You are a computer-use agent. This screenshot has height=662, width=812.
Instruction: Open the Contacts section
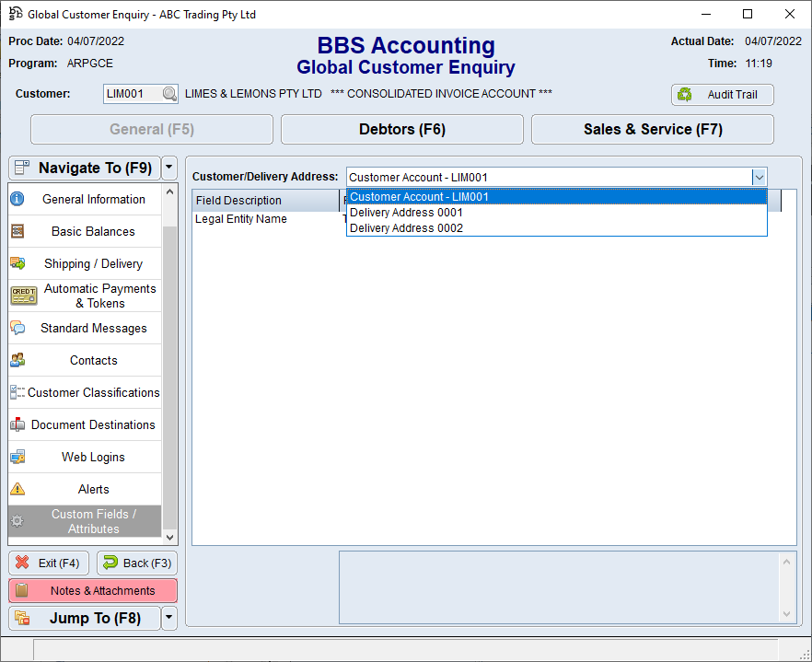93,361
